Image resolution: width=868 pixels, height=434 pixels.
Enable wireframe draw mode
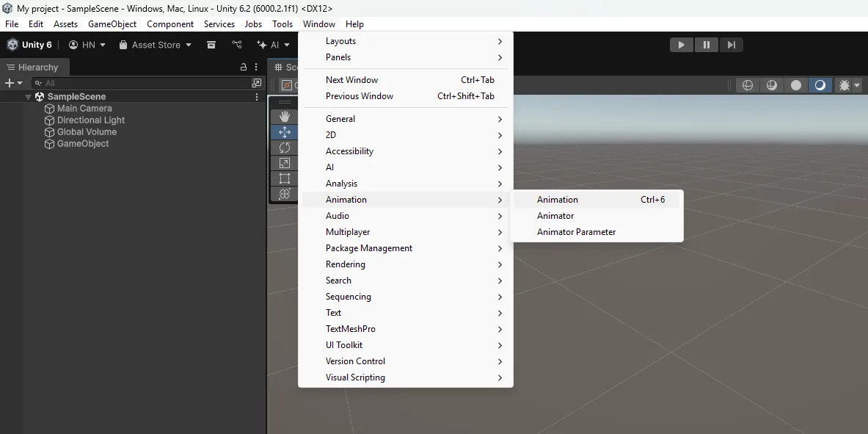coord(747,85)
